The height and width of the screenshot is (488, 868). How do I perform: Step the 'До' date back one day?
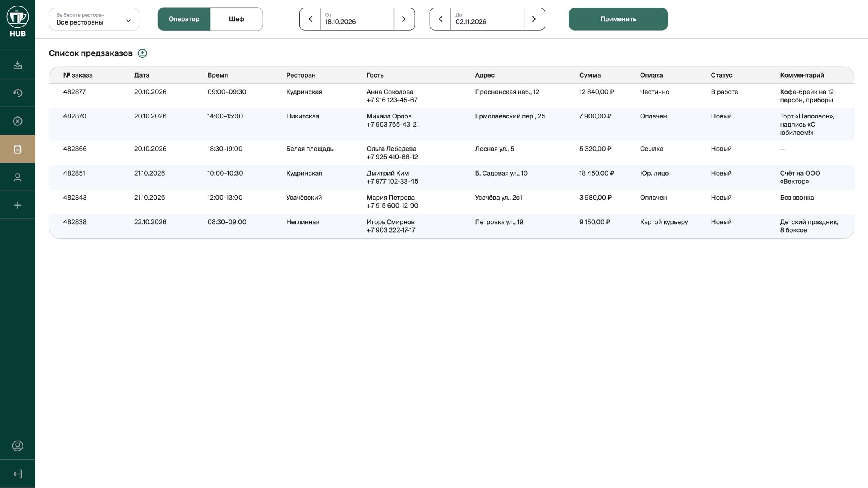(x=440, y=19)
